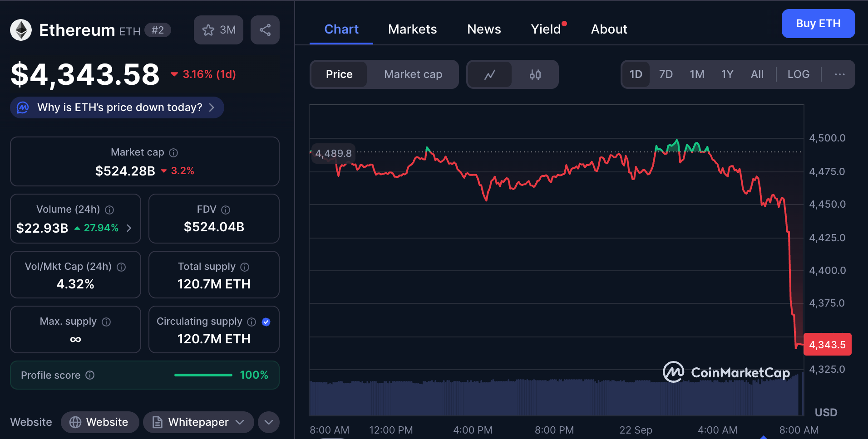Toggle the LOG scale option
Viewport: 868px width, 439px height.
798,74
